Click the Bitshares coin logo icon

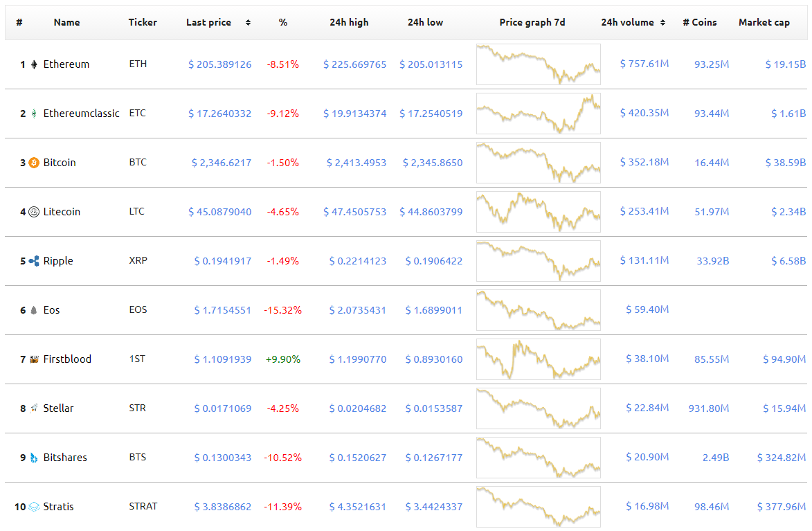pyautogui.click(x=34, y=458)
